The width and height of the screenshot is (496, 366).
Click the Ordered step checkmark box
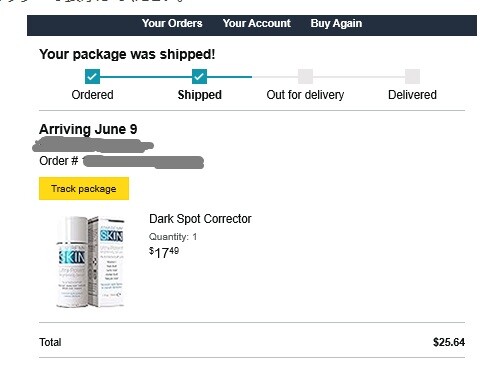(92, 77)
